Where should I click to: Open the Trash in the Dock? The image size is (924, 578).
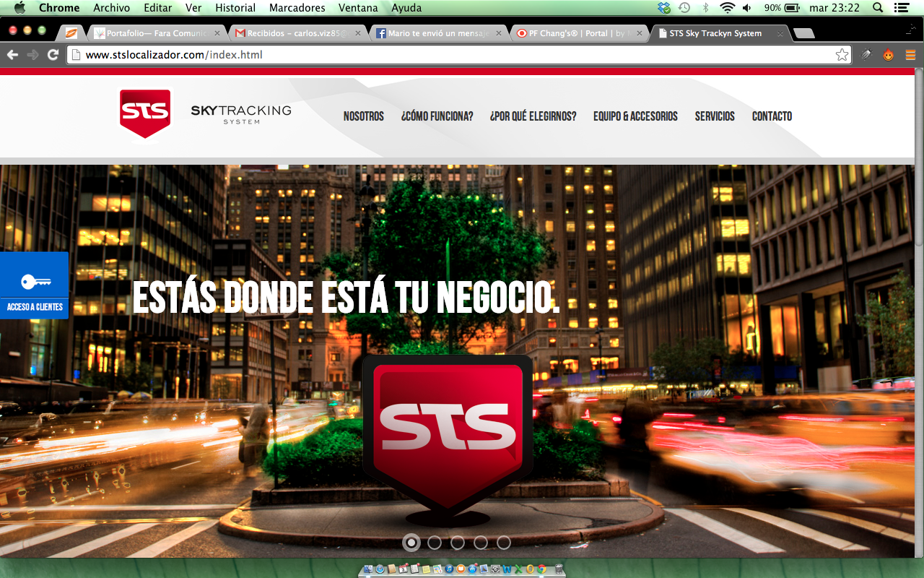click(x=559, y=569)
